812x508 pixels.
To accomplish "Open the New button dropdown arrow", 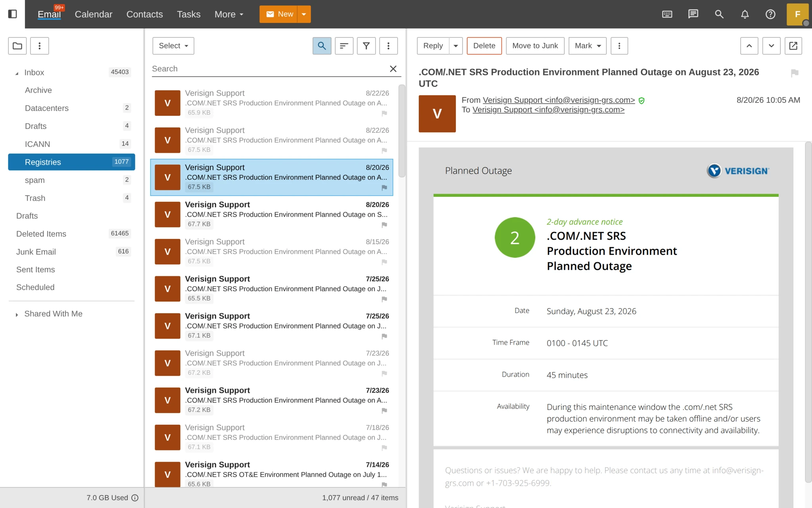I will (304, 14).
